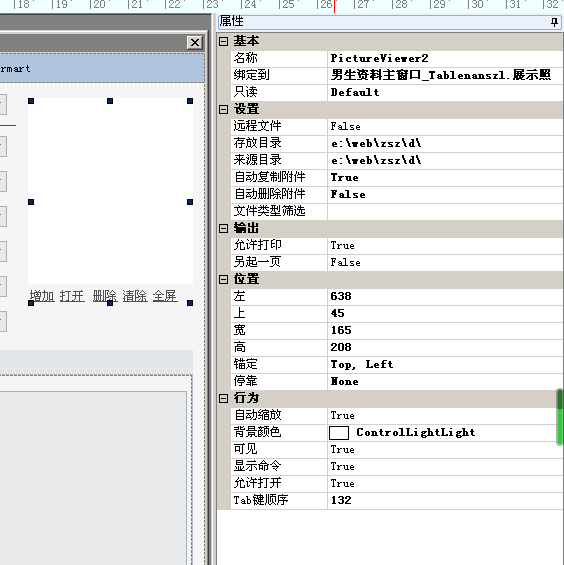Screen dimensions: 564x565
Task: Click the ControlLightLight color name text
Action: (x=416, y=432)
